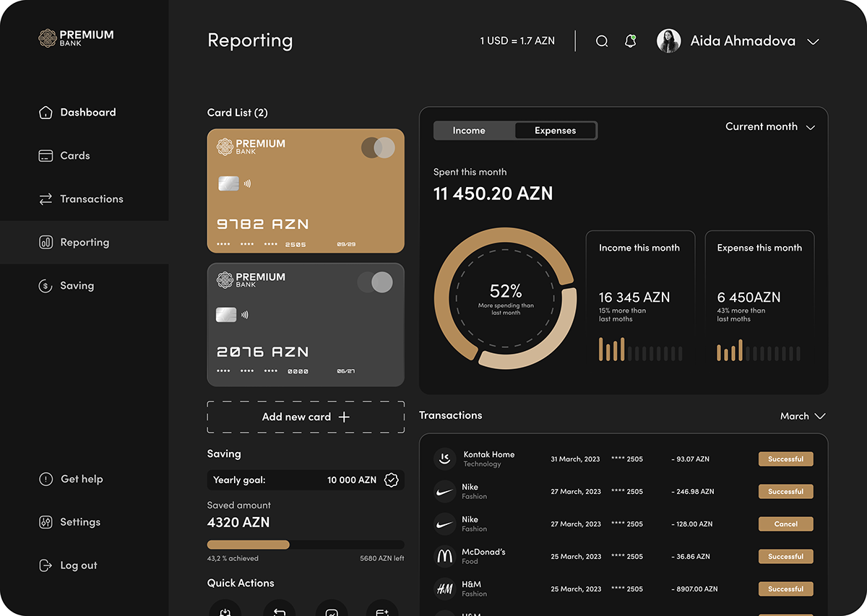
Task: Toggle the switch on the 9782 AZN card
Action: [378, 147]
